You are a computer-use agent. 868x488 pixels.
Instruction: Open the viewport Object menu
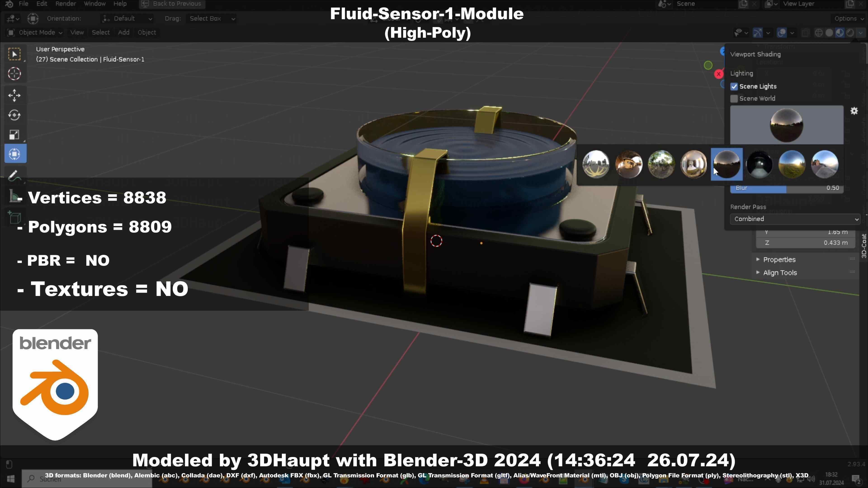[x=146, y=32]
